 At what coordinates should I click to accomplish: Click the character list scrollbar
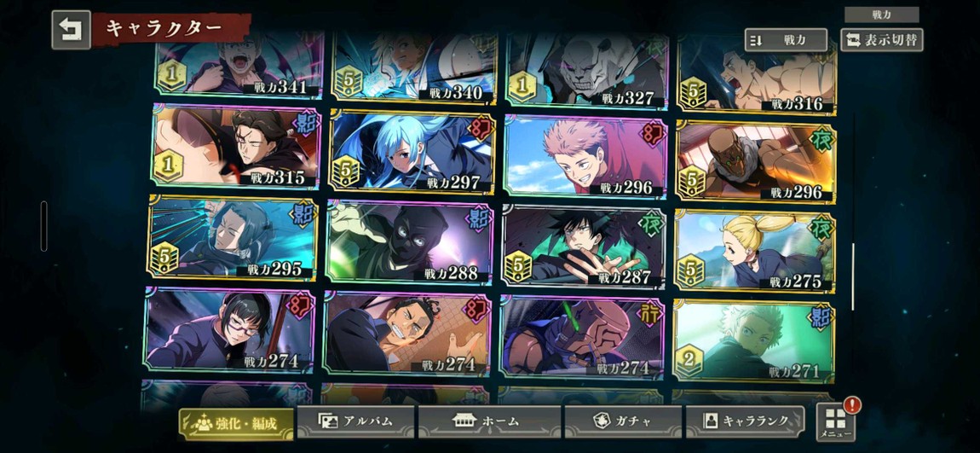(852, 276)
